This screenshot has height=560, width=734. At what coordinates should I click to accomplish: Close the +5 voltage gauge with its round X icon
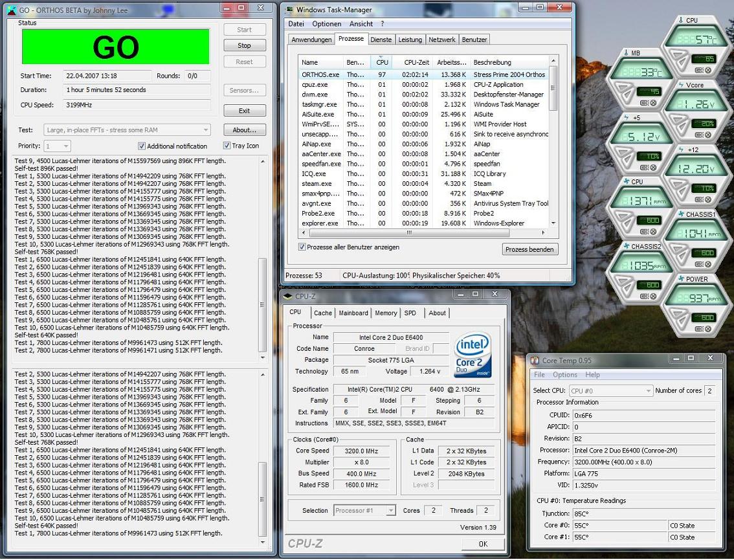(653, 168)
